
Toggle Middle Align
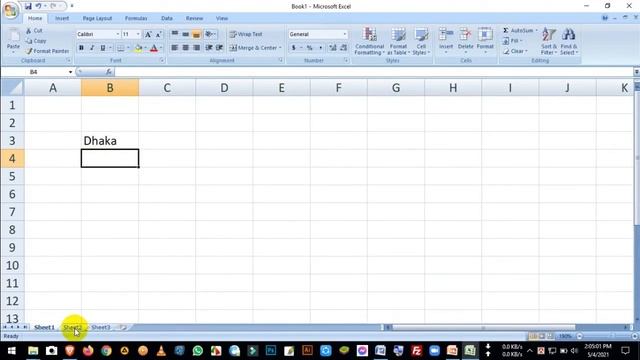click(185, 34)
